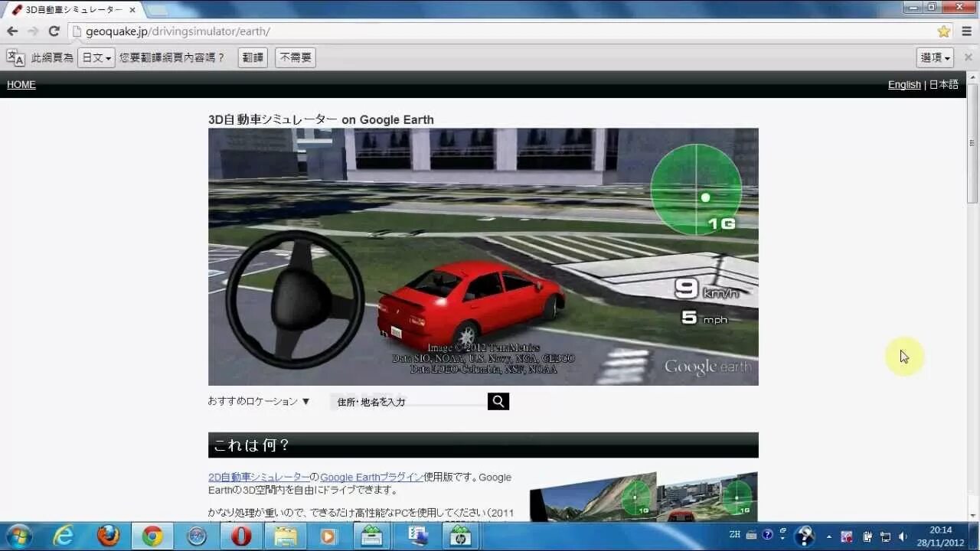980x551 pixels.
Task: Launch Opera from the taskbar
Action: [x=240, y=536]
